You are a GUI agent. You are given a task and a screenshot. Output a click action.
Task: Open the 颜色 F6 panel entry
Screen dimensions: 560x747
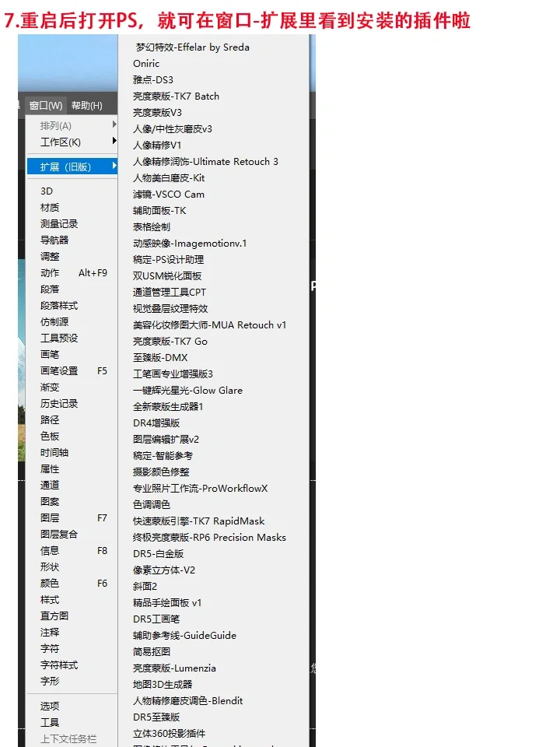coord(72,583)
